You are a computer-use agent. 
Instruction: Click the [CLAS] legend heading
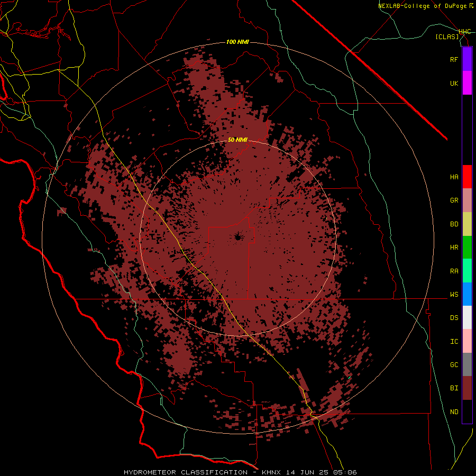coord(447,36)
